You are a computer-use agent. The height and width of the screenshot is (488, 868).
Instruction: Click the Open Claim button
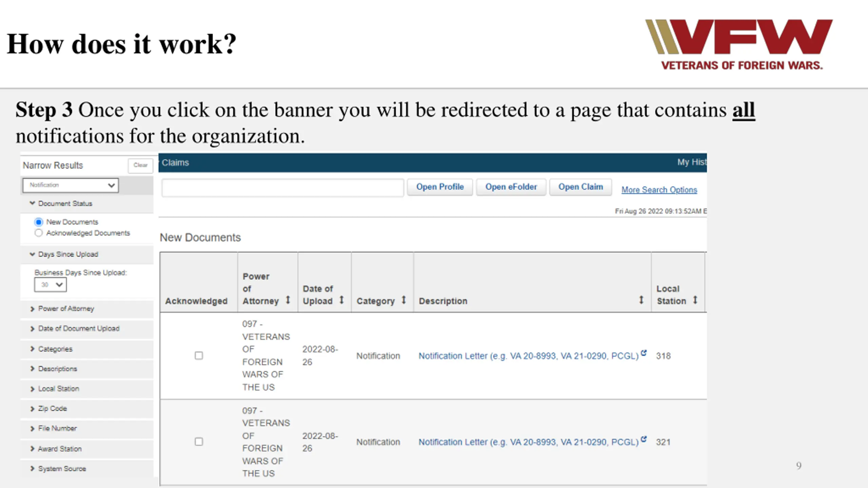pos(580,187)
